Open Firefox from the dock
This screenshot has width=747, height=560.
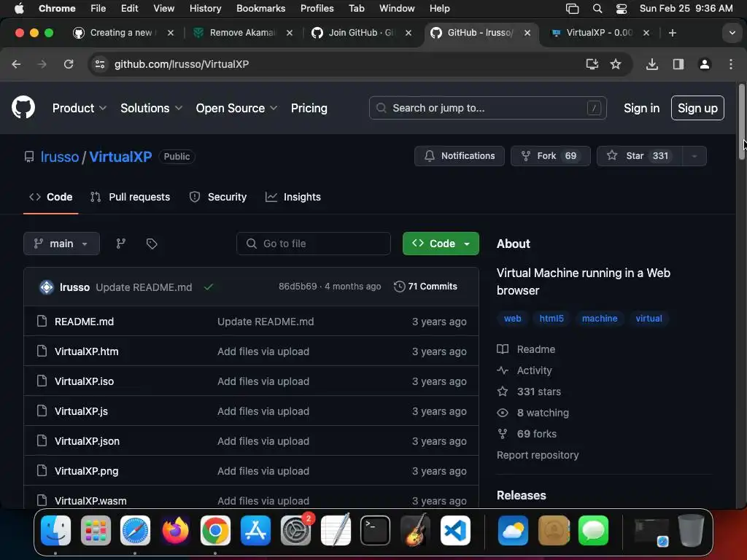[175, 530]
